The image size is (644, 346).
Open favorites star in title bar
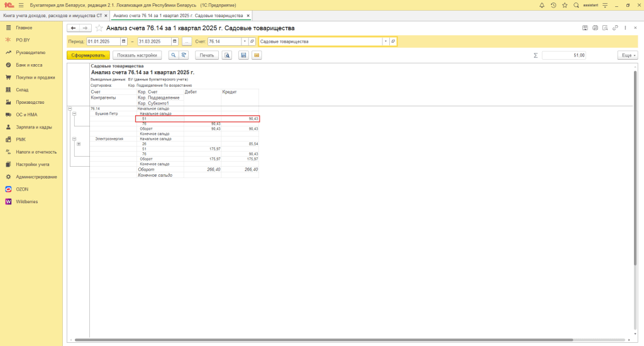coord(565,5)
